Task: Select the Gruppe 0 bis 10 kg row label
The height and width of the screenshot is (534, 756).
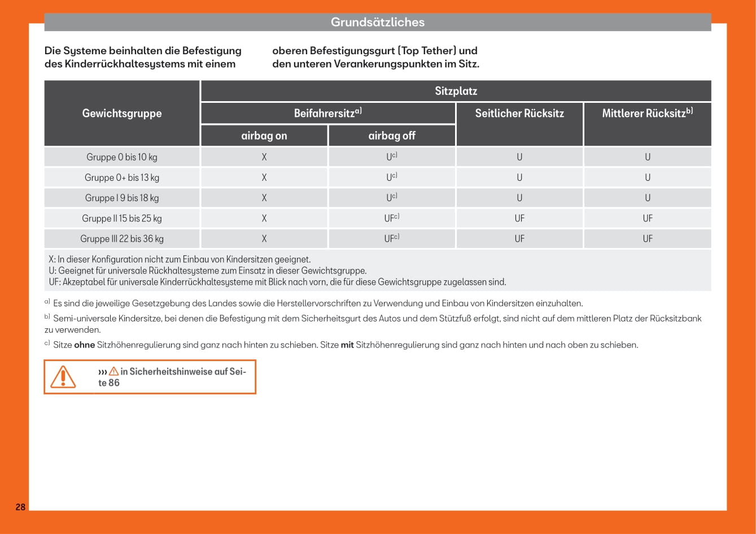Action: coord(122,157)
